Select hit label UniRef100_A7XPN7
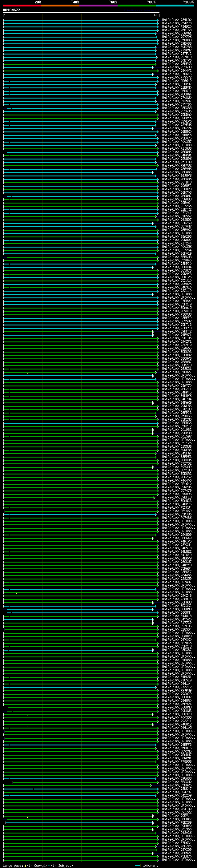197x868 pixels. pyautogui.click(x=177, y=50)
